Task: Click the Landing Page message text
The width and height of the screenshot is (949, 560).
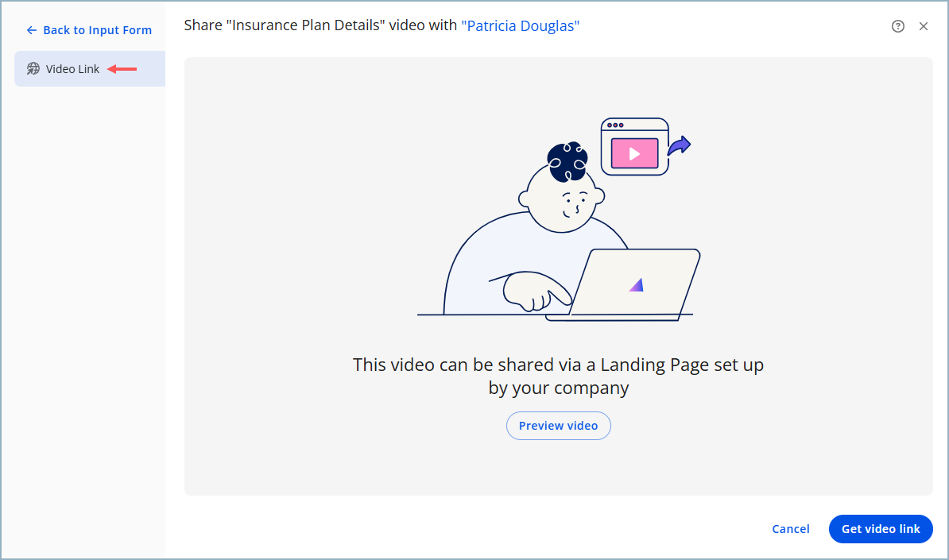Action: [x=558, y=376]
